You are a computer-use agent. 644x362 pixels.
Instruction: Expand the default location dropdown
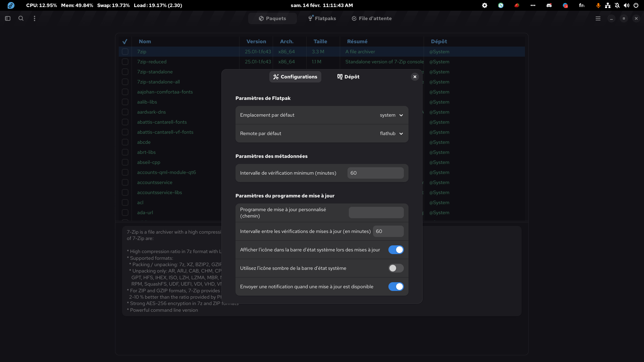click(391, 115)
